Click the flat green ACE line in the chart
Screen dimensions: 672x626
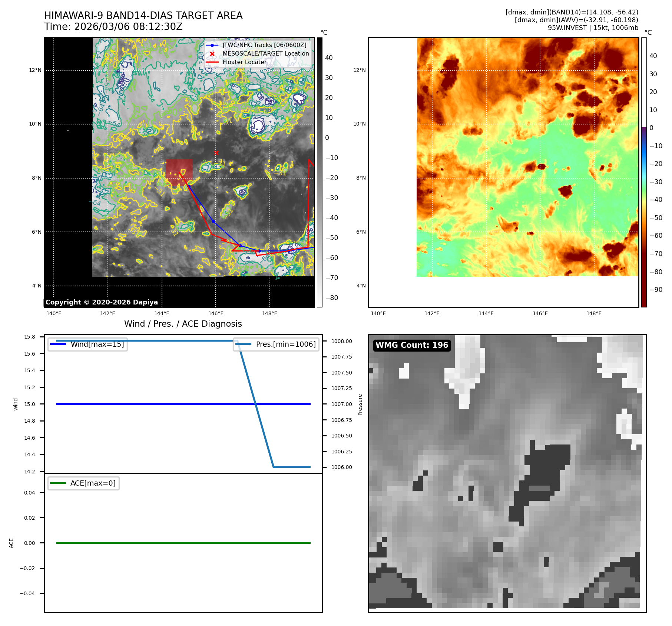183,543
